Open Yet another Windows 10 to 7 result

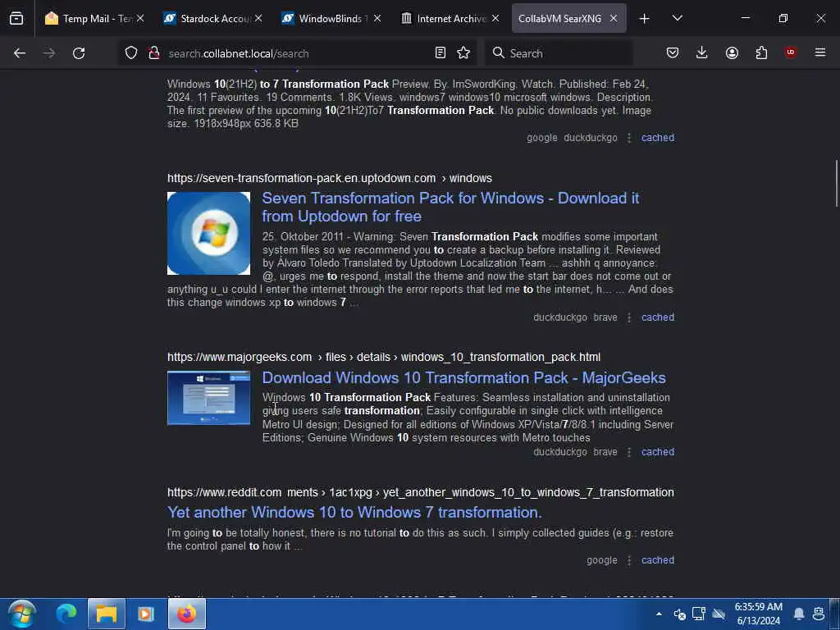[x=354, y=513]
